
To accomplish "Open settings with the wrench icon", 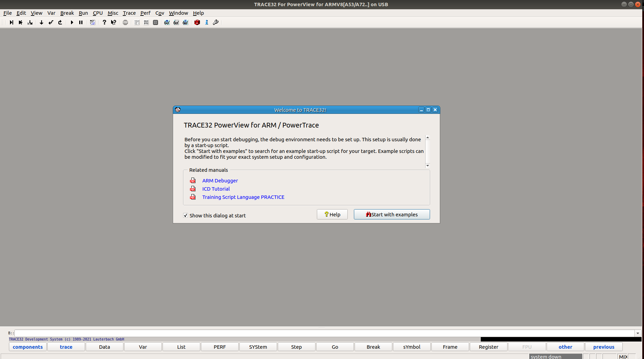I will pyautogui.click(x=216, y=22).
